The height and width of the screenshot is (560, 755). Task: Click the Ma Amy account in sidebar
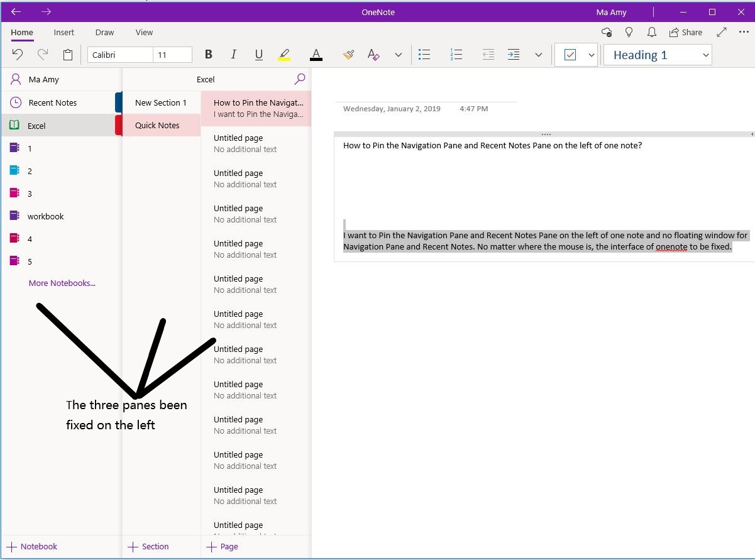click(62, 80)
